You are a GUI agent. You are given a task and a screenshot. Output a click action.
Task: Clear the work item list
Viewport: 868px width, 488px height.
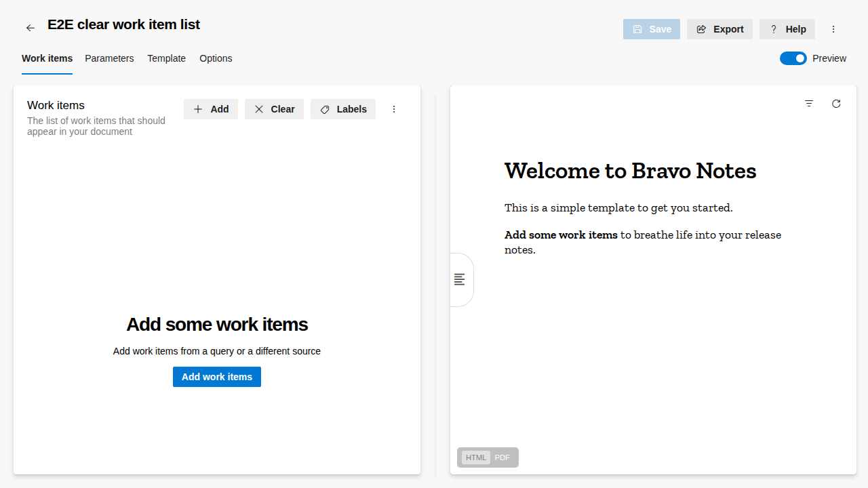point(274,109)
